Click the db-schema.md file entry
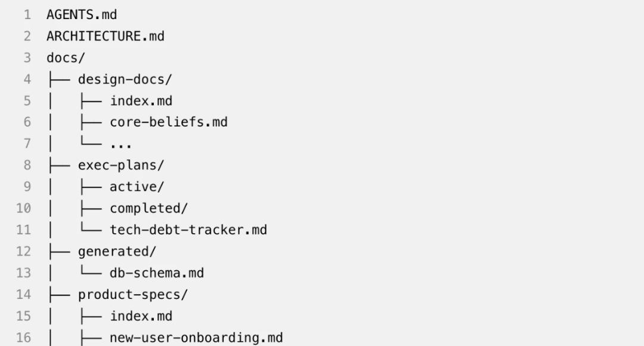The width and height of the screenshot is (644, 346). (x=157, y=273)
